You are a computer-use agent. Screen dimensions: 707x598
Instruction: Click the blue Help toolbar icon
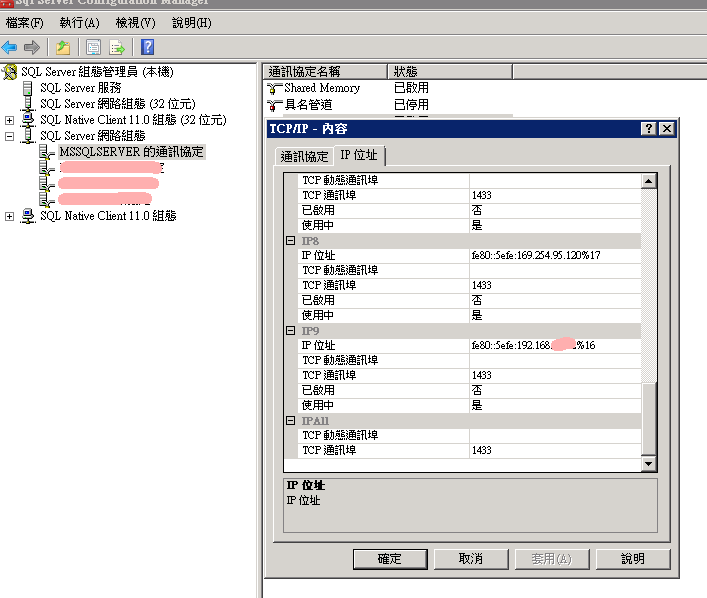[x=147, y=47]
